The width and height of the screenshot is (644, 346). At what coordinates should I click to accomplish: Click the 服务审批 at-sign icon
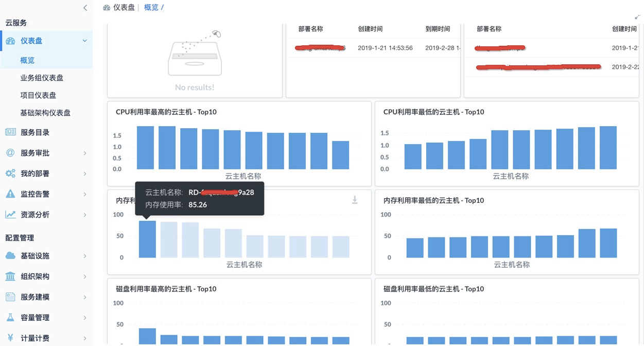click(x=10, y=153)
